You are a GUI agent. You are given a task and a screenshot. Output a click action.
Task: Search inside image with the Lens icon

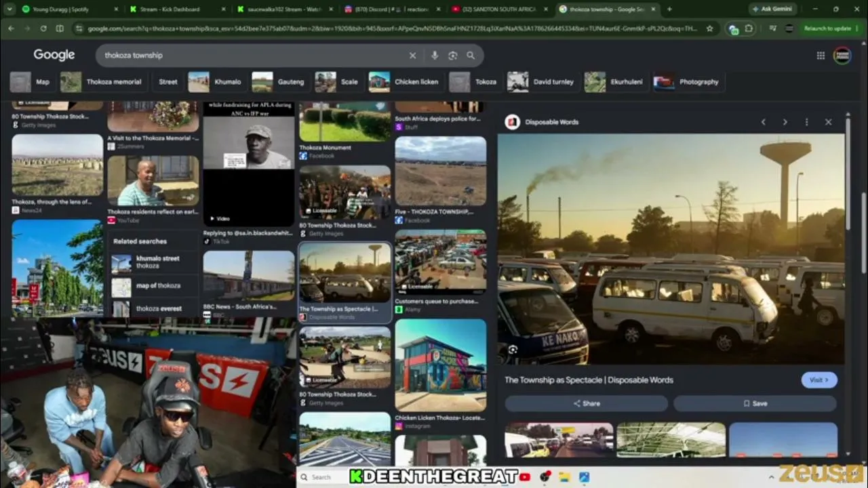(x=513, y=350)
